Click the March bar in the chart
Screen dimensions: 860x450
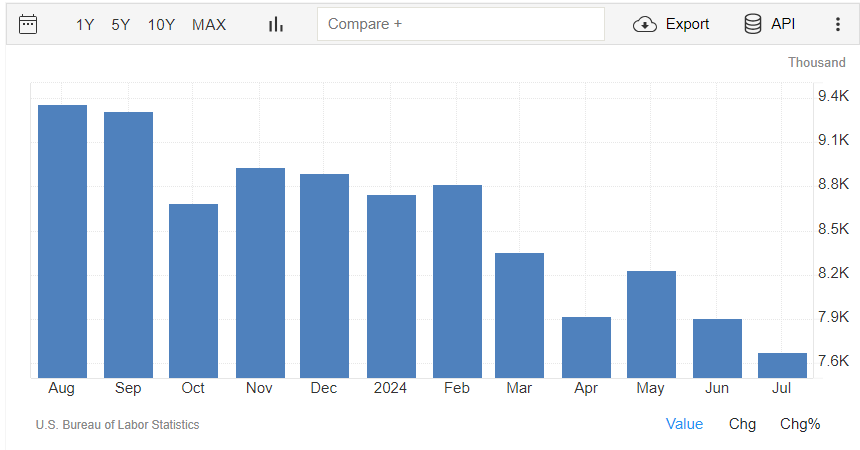coord(519,316)
